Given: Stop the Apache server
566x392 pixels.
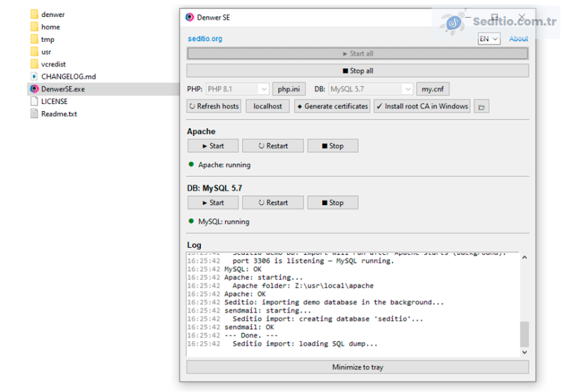Looking at the screenshot, I should pyautogui.click(x=333, y=146).
